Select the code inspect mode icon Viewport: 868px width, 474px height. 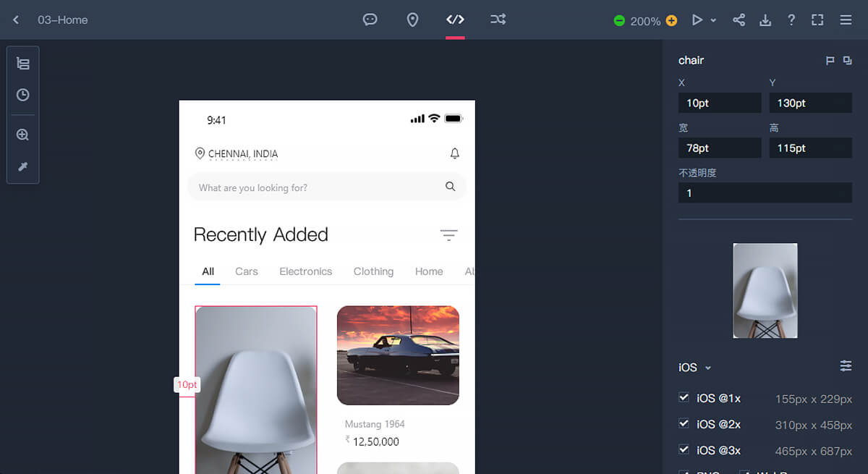pos(455,20)
